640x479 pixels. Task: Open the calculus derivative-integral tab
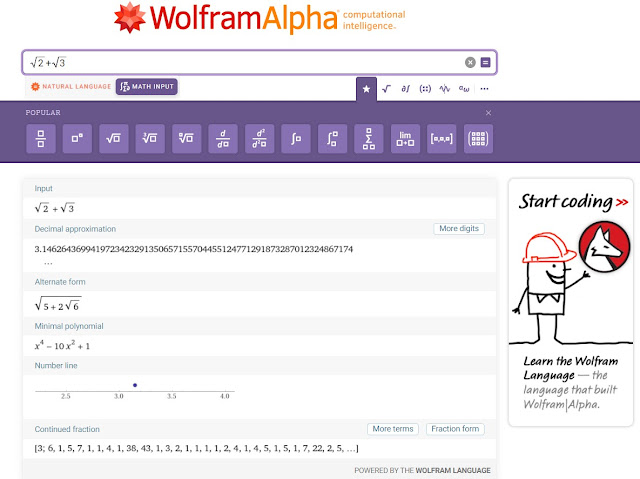pos(405,89)
